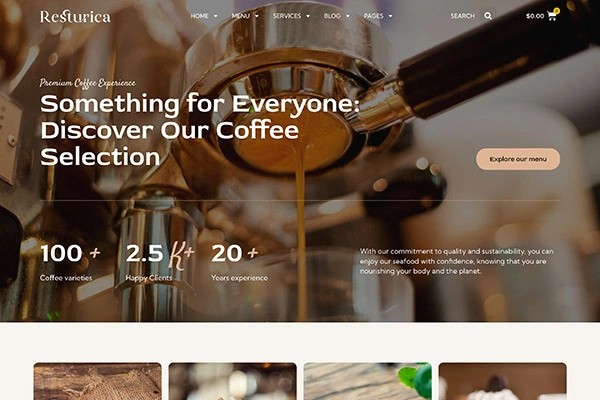Expand the Home dropdown arrow
This screenshot has height=400, width=600.
click(x=215, y=16)
